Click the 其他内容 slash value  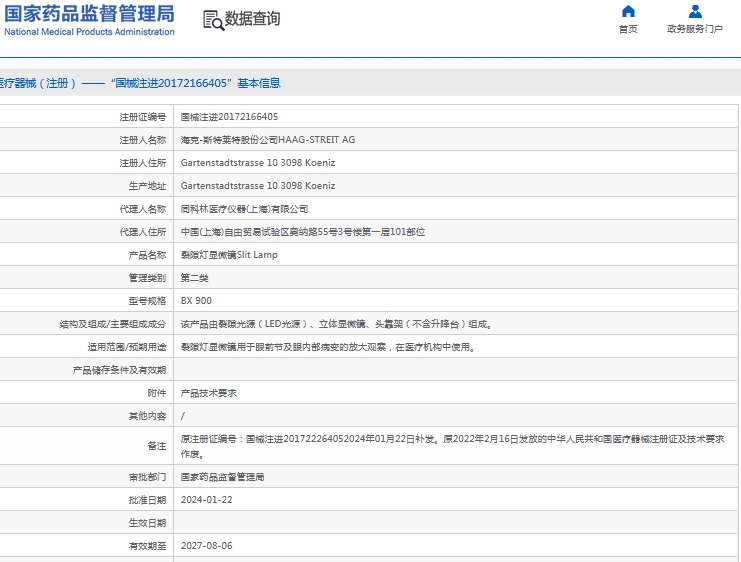click(x=183, y=416)
